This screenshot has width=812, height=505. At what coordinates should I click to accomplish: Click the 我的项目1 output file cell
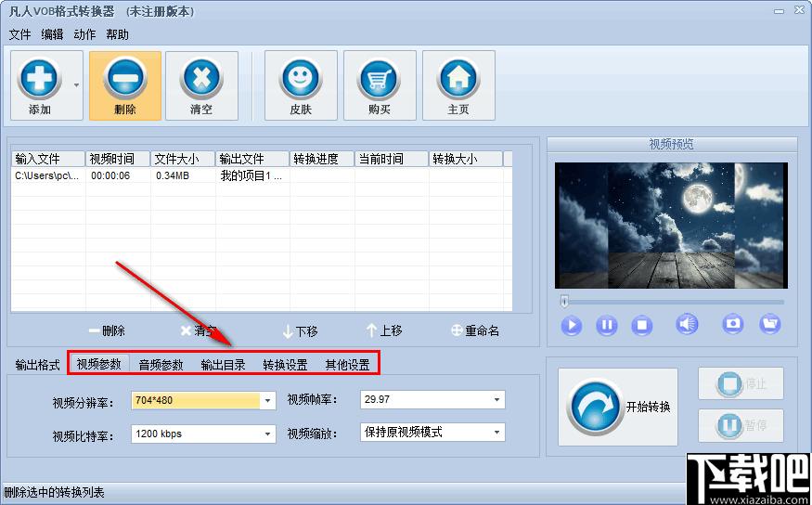(x=252, y=175)
